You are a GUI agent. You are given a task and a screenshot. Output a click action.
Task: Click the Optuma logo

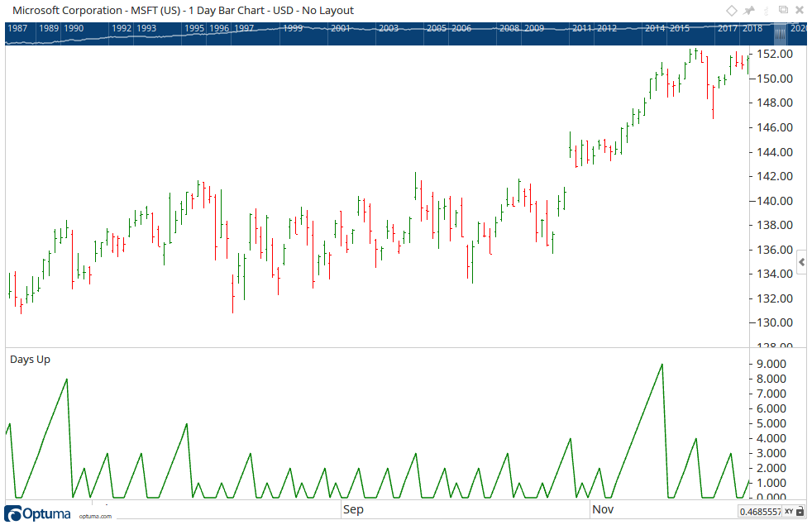click(38, 514)
